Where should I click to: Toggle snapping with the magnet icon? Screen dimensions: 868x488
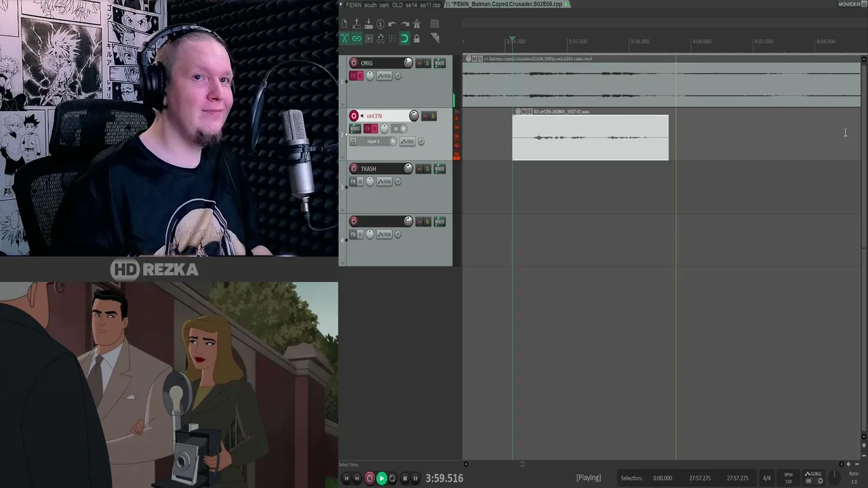tap(405, 39)
